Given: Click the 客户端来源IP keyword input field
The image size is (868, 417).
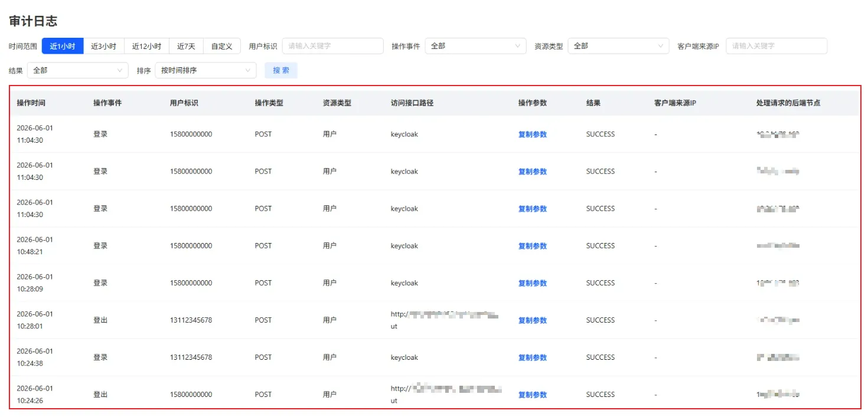Looking at the screenshot, I should 776,46.
